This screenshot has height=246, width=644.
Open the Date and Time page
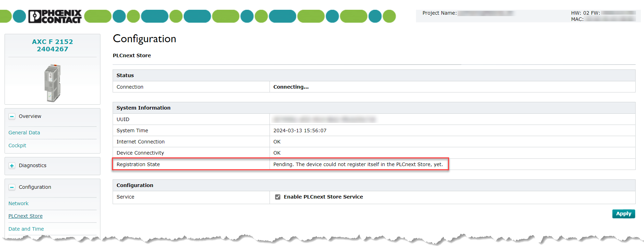26,229
